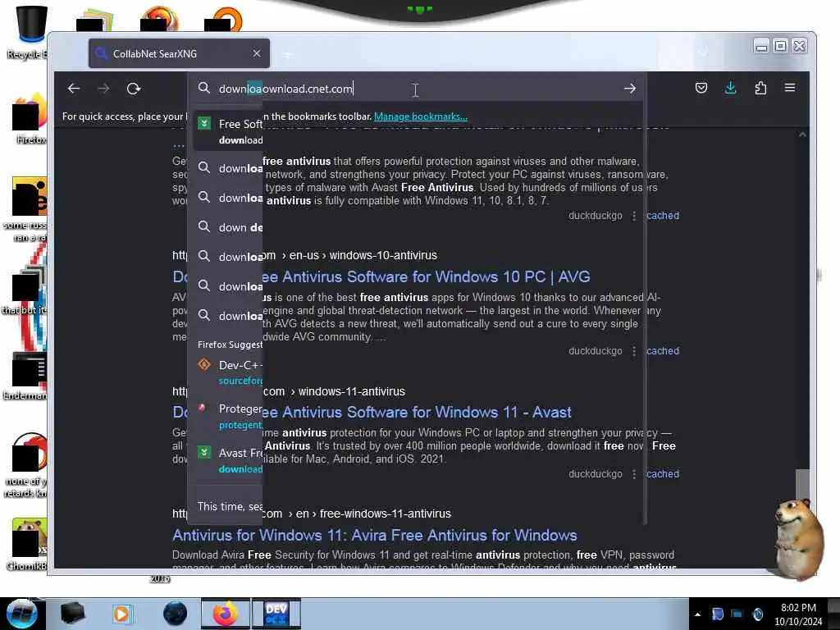Open the Extensions puzzle icon
This screenshot has width=840, height=630.
tap(760, 88)
